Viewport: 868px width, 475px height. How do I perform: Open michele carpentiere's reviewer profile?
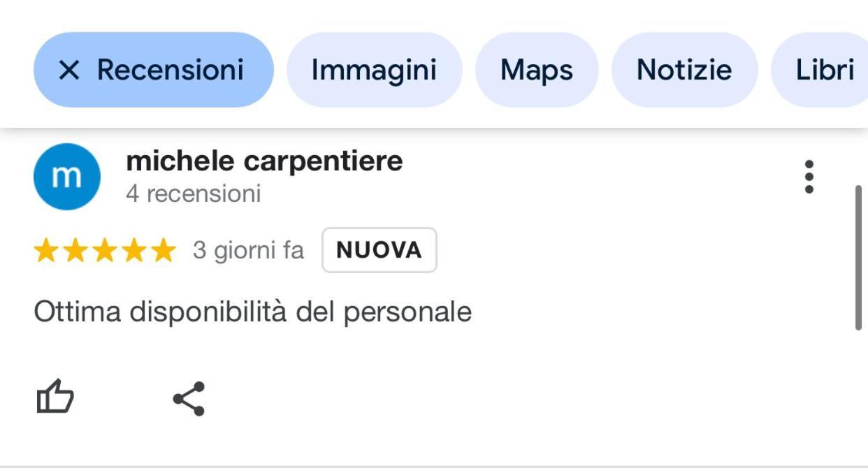(264, 161)
